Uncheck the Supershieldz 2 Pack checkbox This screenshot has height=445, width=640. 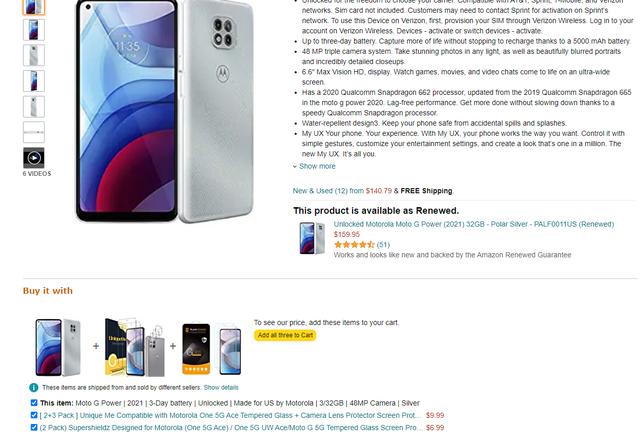[34, 427]
